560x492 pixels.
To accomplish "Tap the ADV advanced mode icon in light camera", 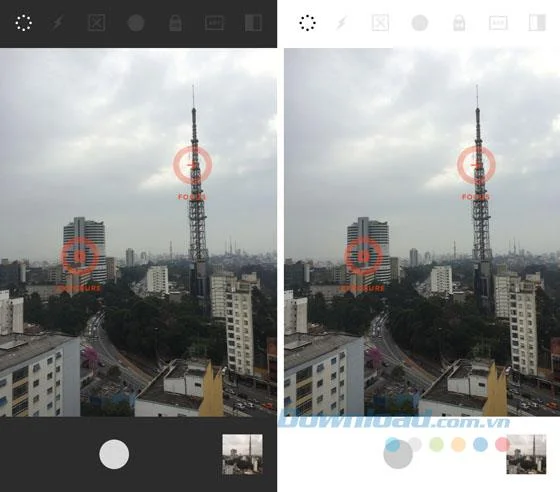I will (498, 23).
